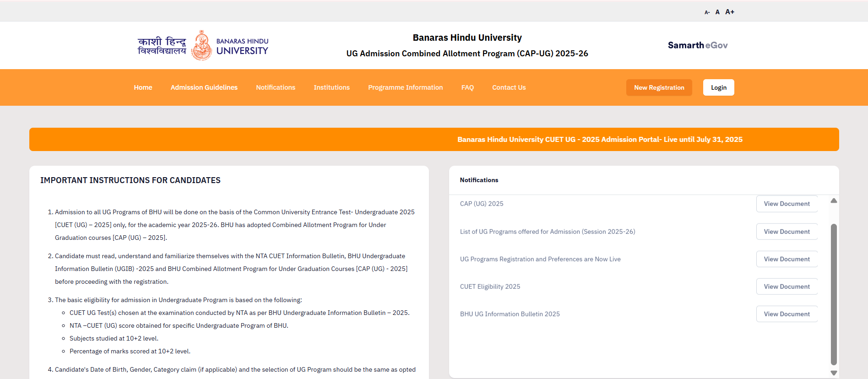Click 'UG Admission Combined Allotment Program (CAP-UG) 2025-26' subtitle

[467, 54]
